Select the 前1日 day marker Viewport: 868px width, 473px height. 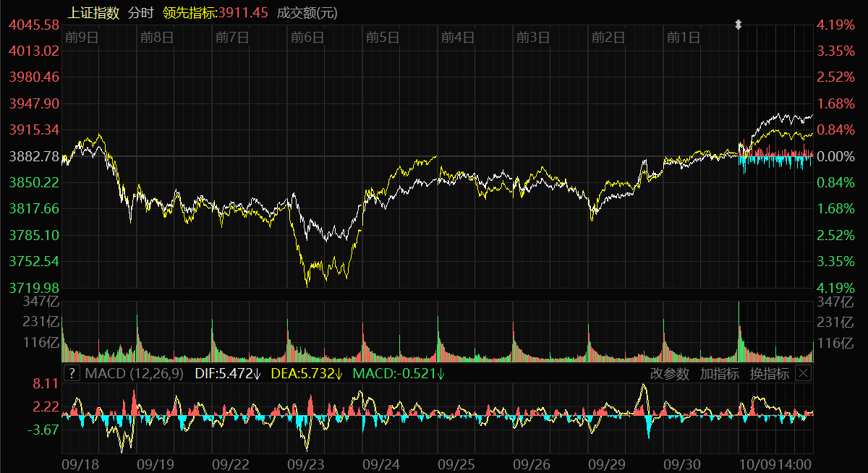683,37
